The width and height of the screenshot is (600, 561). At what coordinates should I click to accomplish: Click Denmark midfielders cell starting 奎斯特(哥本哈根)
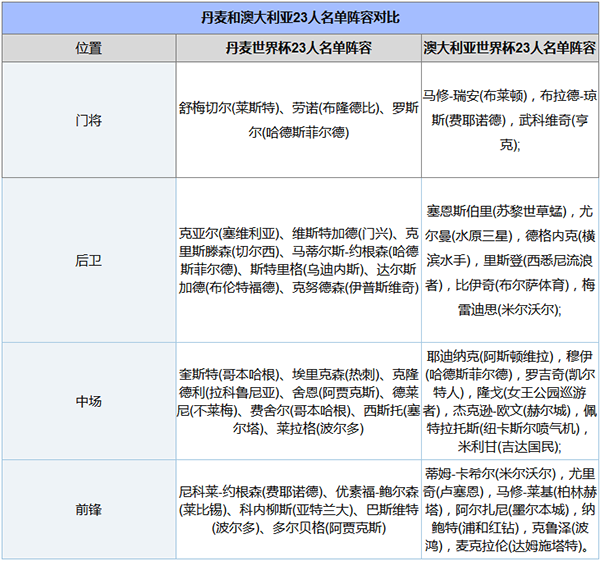click(x=298, y=401)
